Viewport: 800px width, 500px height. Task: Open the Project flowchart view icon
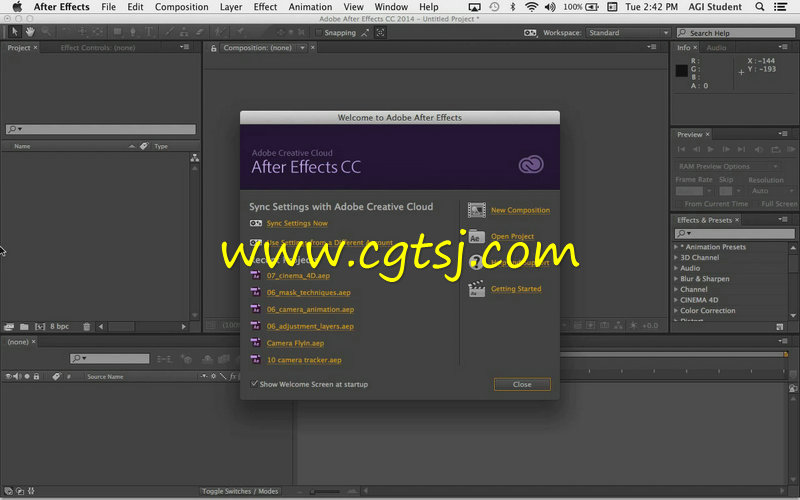point(194,158)
